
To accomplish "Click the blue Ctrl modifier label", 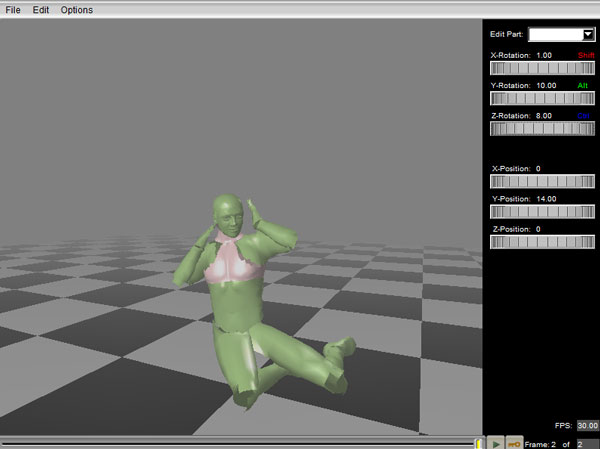I will tap(583, 116).
